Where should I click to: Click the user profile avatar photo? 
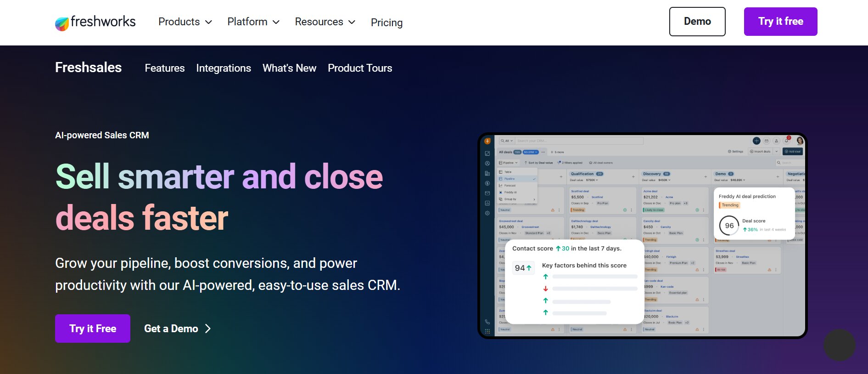[x=800, y=141]
